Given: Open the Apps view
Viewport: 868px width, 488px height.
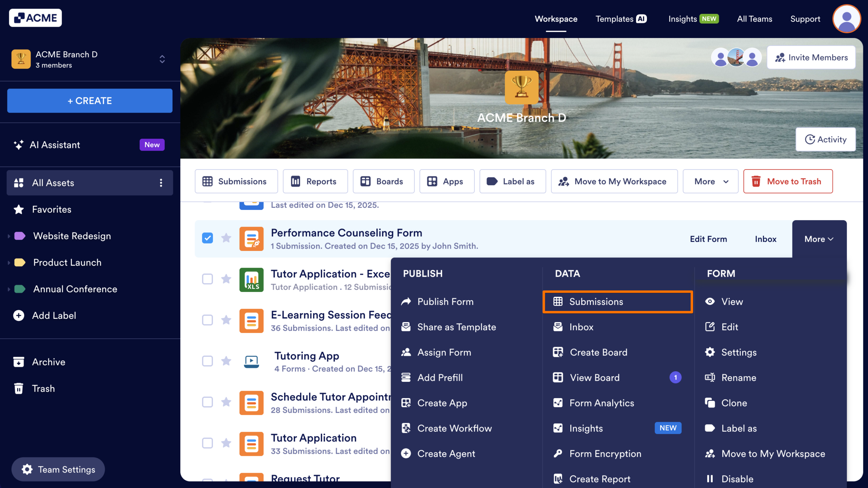Looking at the screenshot, I should (447, 181).
